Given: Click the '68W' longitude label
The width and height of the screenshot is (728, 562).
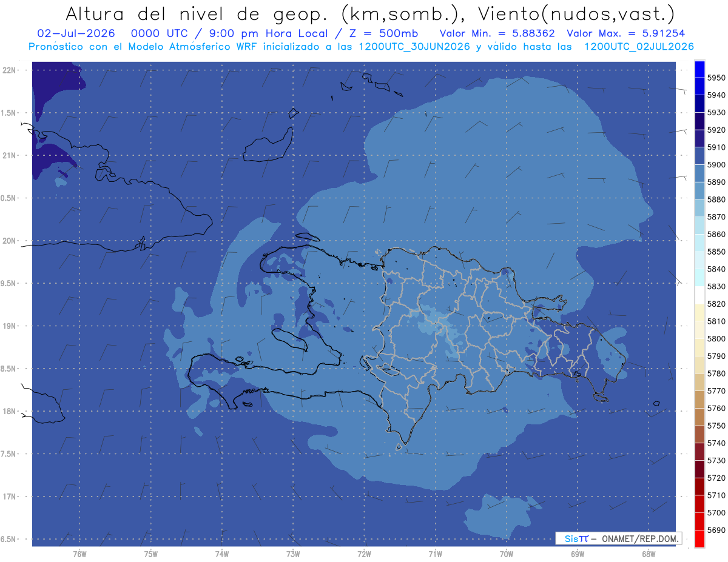Looking at the screenshot, I should 649,555.
